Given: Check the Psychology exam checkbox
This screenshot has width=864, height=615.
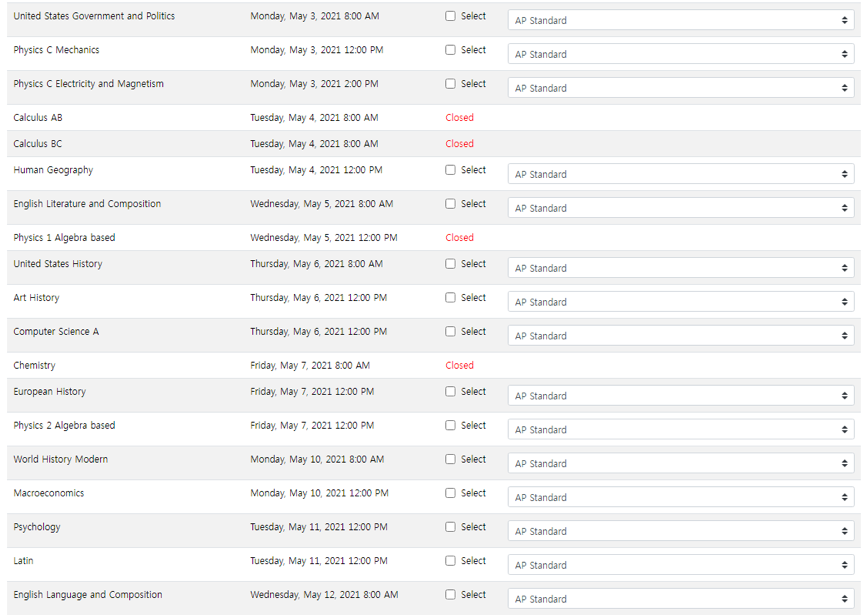Looking at the screenshot, I should coord(450,527).
